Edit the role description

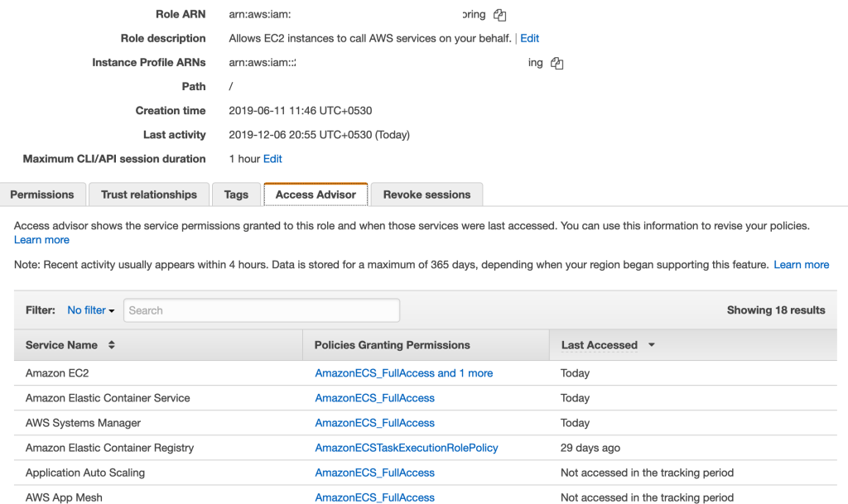(x=529, y=38)
